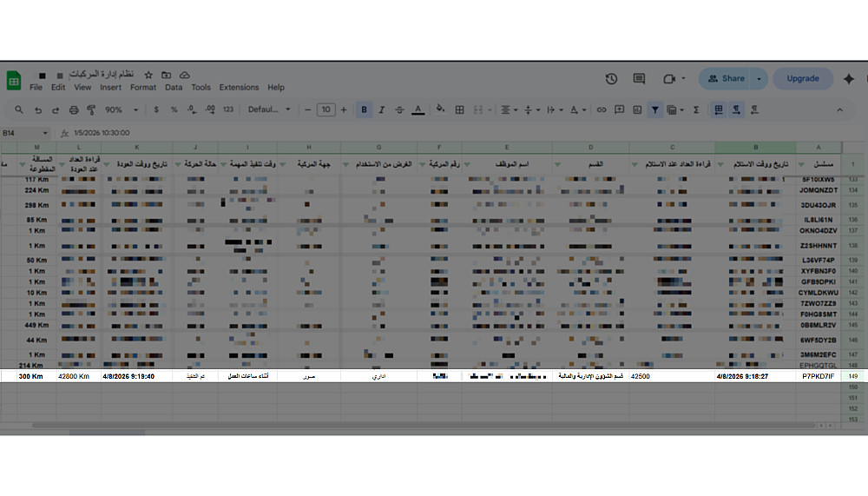Open the comments panel icon

click(x=639, y=79)
